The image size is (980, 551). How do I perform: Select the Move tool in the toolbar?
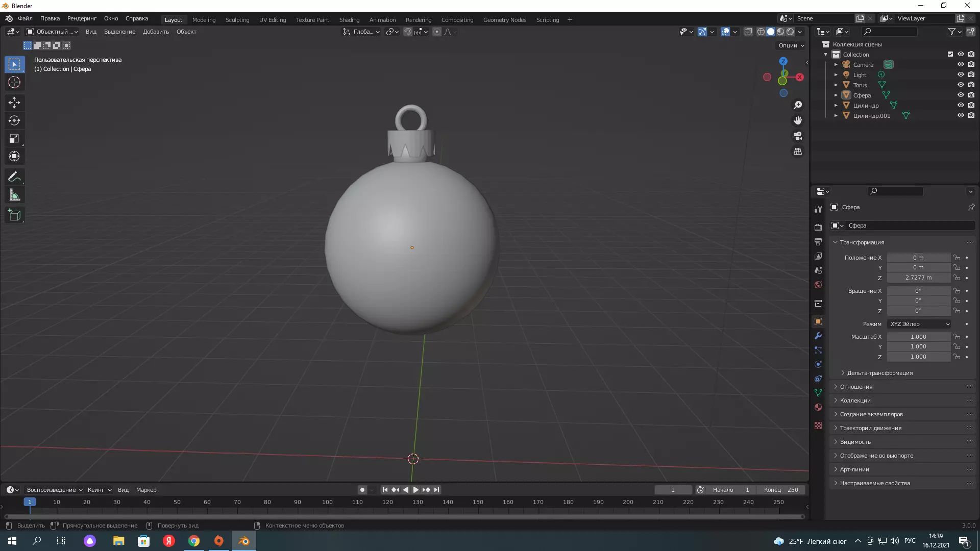[x=14, y=103]
